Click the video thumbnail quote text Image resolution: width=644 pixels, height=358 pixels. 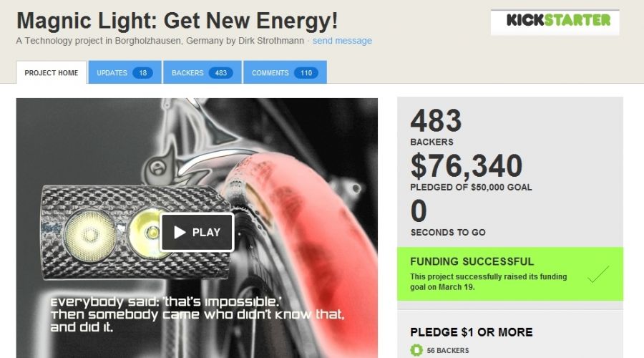point(197,314)
